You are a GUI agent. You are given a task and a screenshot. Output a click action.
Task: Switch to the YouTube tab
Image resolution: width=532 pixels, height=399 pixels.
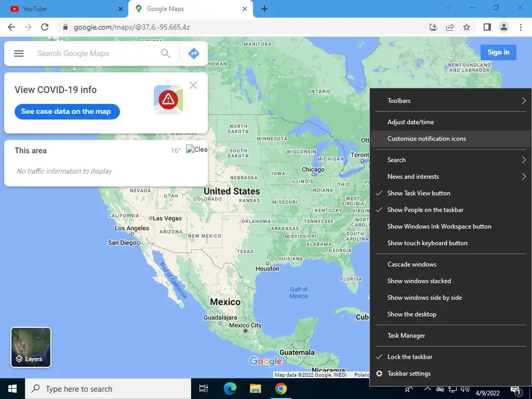pyautogui.click(x=64, y=9)
